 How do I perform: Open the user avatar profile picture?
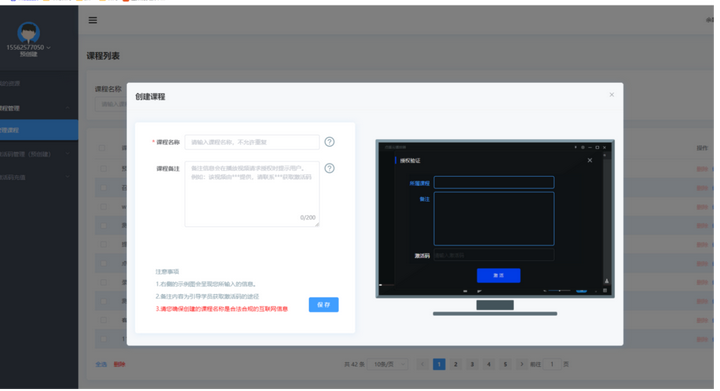pos(28,33)
